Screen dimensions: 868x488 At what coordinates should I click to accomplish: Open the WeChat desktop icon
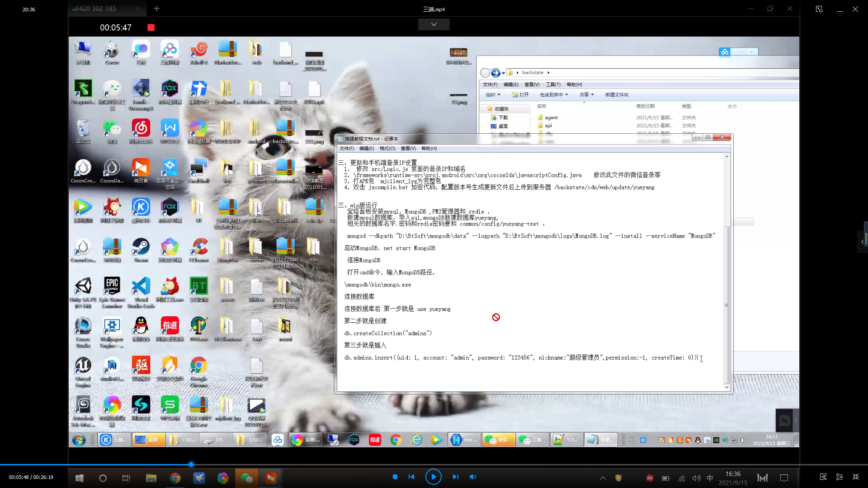112,131
